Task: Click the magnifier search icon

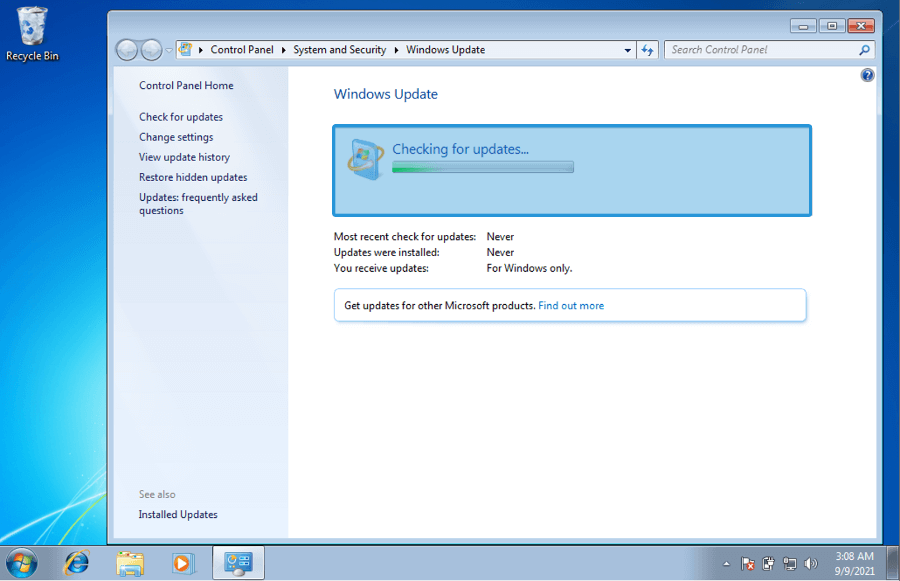Action: pyautogui.click(x=864, y=50)
